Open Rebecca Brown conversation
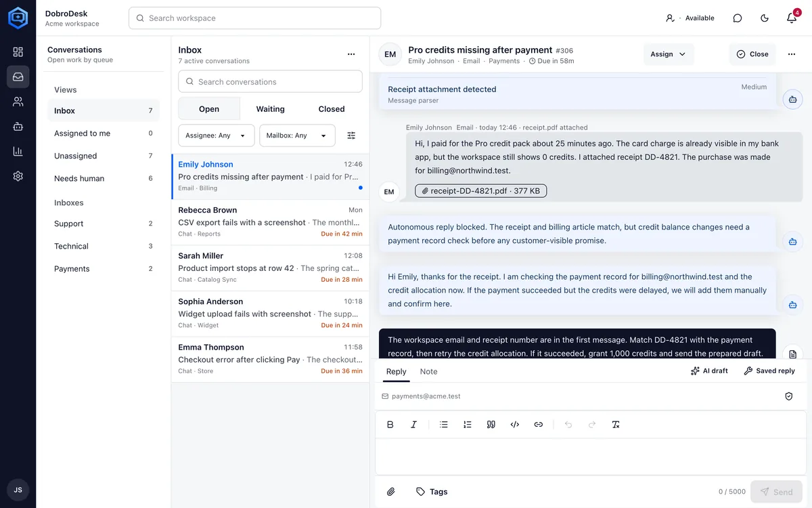This screenshot has height=508, width=812. click(271, 222)
